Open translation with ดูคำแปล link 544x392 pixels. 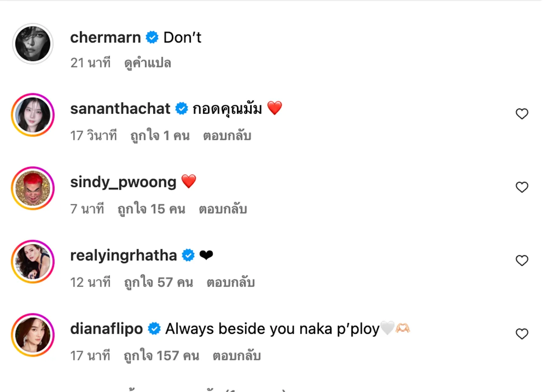click(x=147, y=62)
